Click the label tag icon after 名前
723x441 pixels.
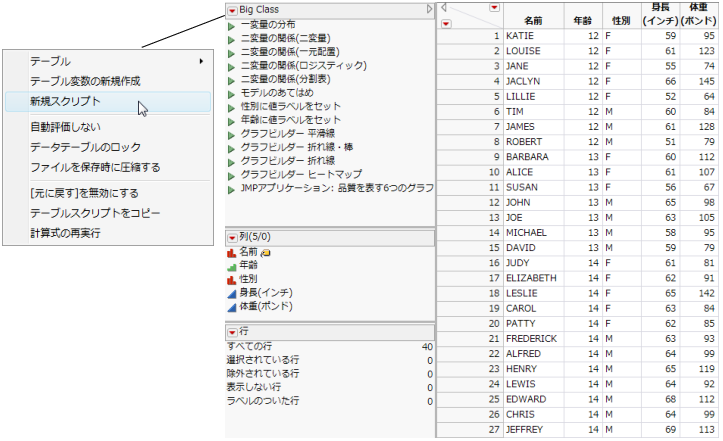[x=267, y=254]
